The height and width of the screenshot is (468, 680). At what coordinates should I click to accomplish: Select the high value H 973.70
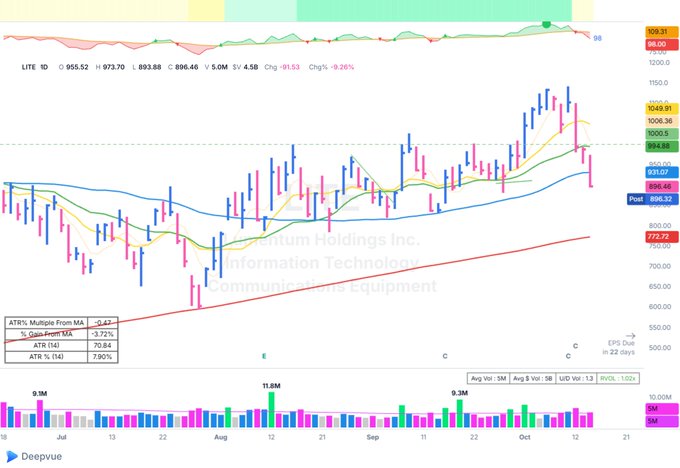110,67
